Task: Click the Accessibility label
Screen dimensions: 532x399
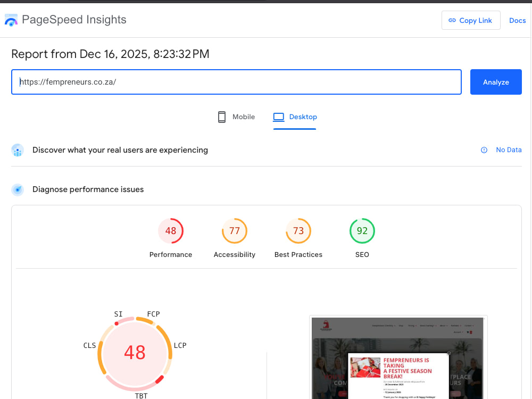Action: 235,254
